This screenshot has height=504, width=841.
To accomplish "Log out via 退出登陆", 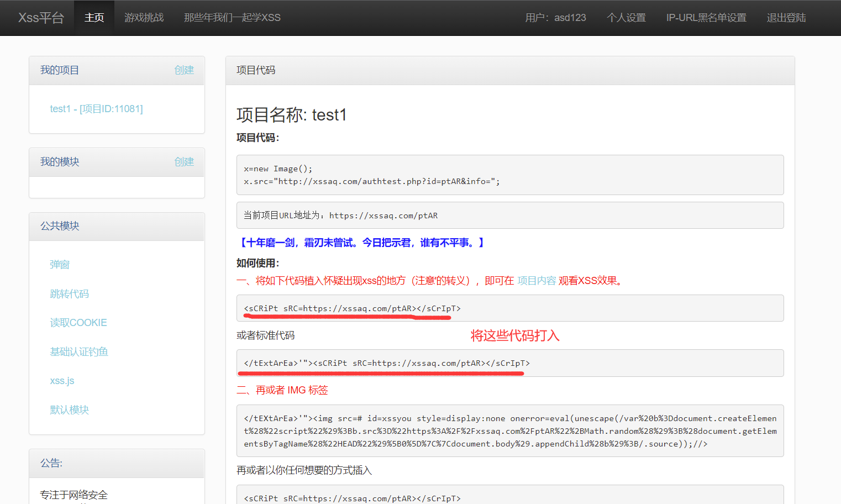I will point(786,18).
